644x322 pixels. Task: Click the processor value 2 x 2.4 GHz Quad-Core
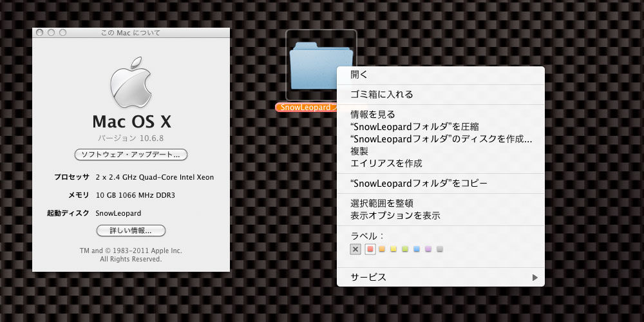coord(155,178)
